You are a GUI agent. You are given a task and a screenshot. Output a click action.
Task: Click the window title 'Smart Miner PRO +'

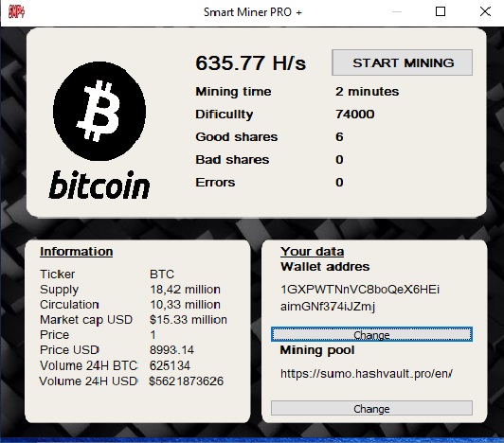(253, 12)
